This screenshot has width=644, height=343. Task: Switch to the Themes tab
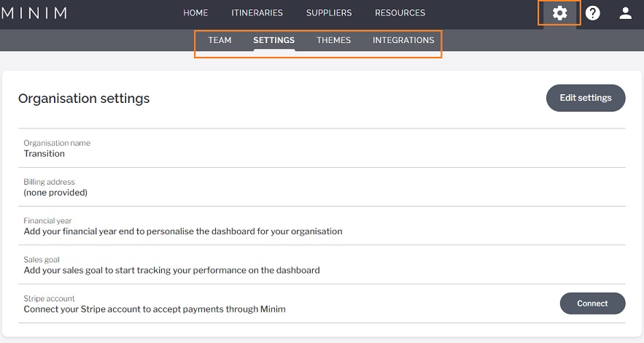tap(333, 40)
